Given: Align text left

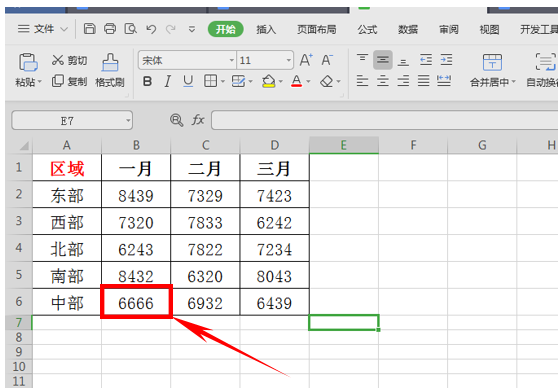Looking at the screenshot, I should click(x=362, y=81).
